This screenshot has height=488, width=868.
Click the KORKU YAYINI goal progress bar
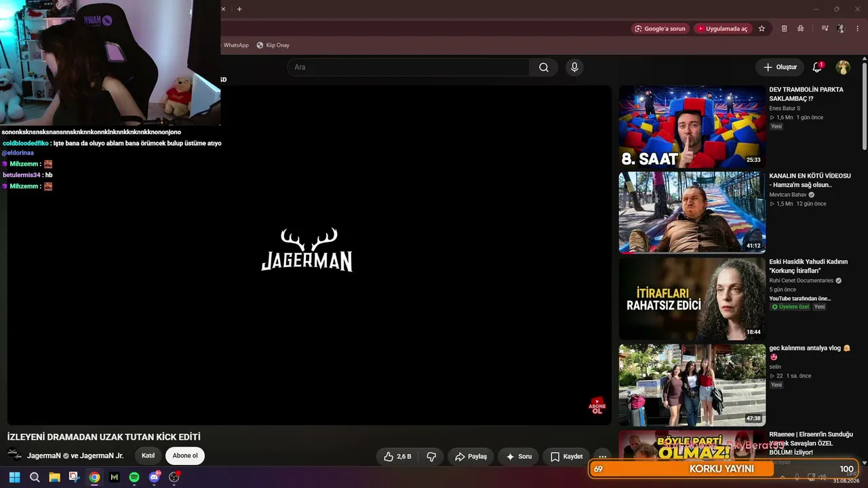(x=724, y=469)
